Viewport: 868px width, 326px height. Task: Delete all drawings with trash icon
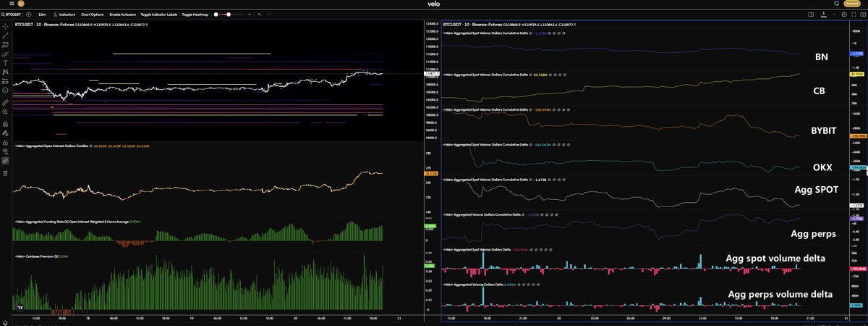pyautogui.click(x=5, y=173)
